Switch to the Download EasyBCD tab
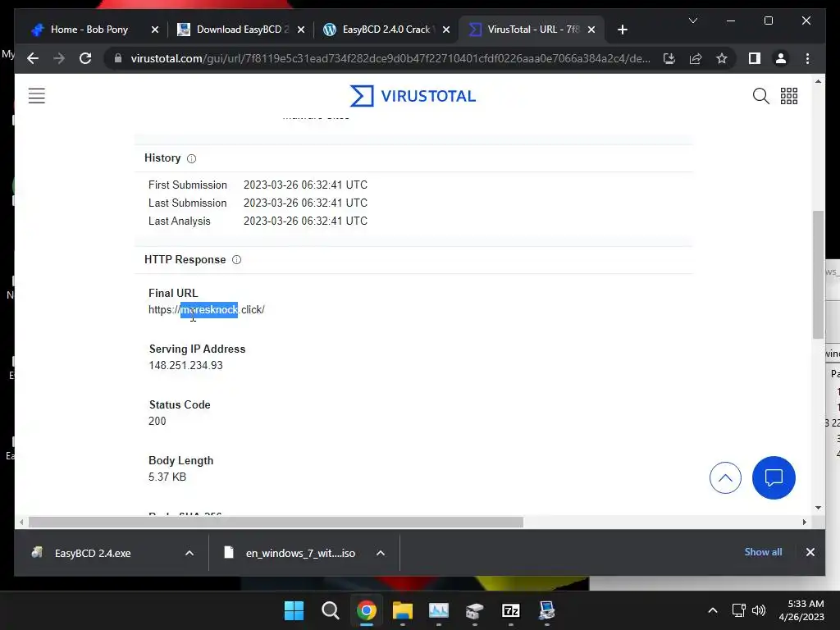This screenshot has width=840, height=630. pos(234,30)
